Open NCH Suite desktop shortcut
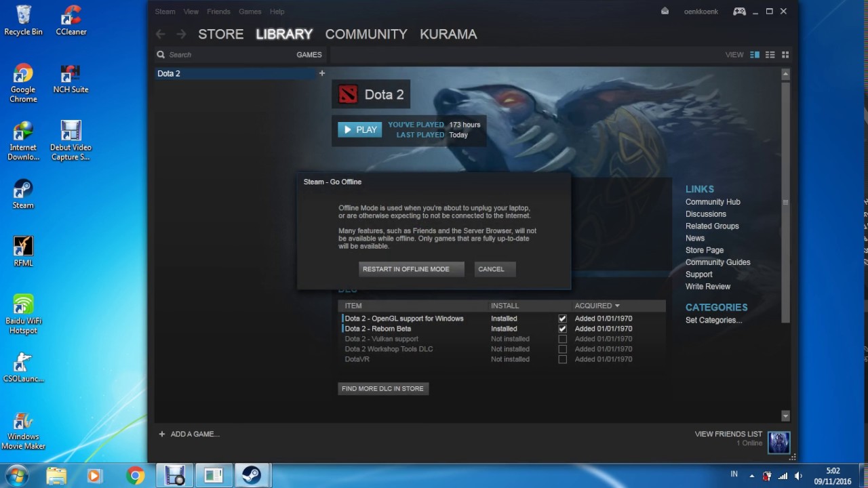 (x=71, y=79)
